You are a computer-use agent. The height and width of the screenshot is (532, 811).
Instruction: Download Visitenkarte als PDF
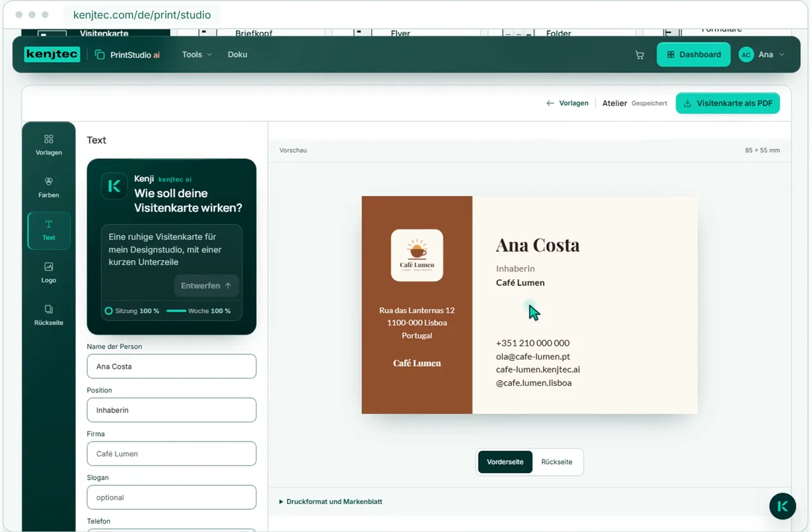pos(727,103)
